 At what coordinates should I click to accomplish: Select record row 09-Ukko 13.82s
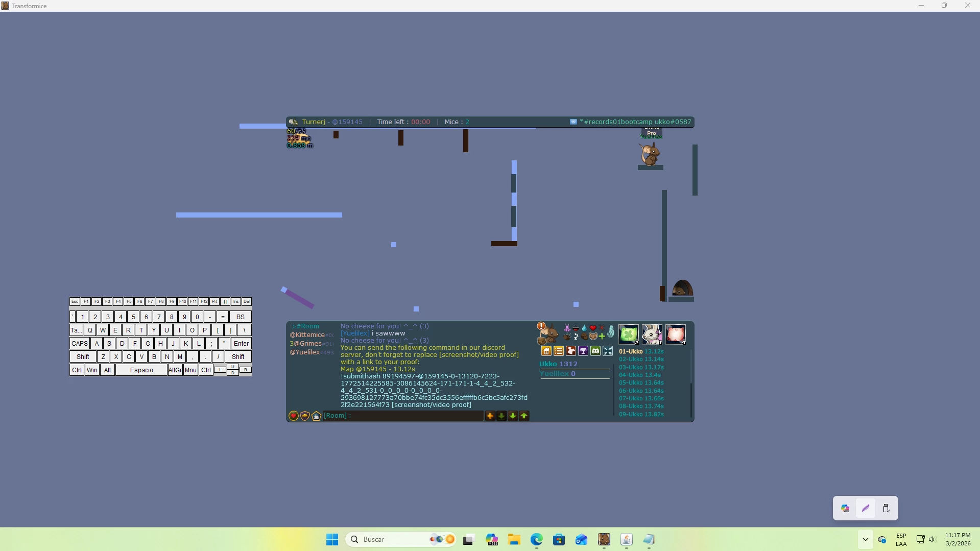tap(641, 414)
